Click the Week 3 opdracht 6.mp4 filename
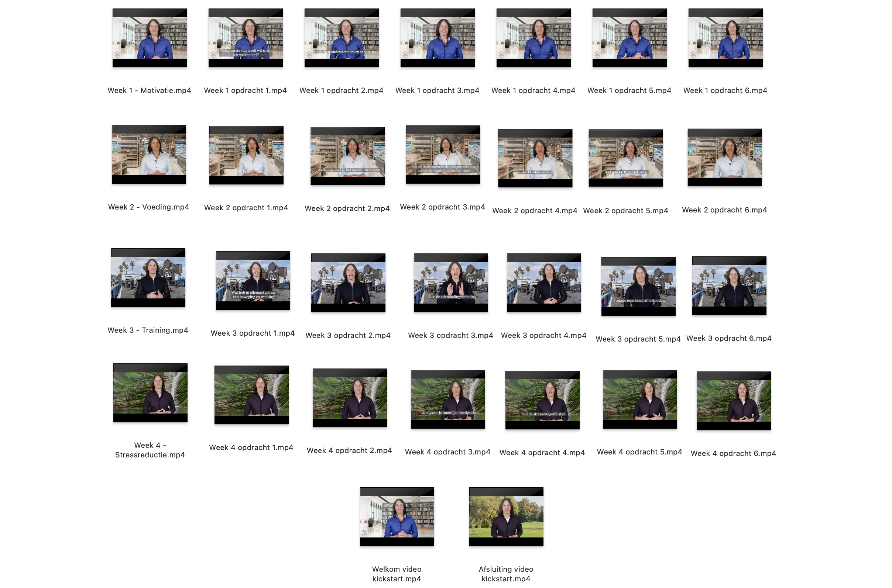Screen dimensions: 892x588 point(729,338)
